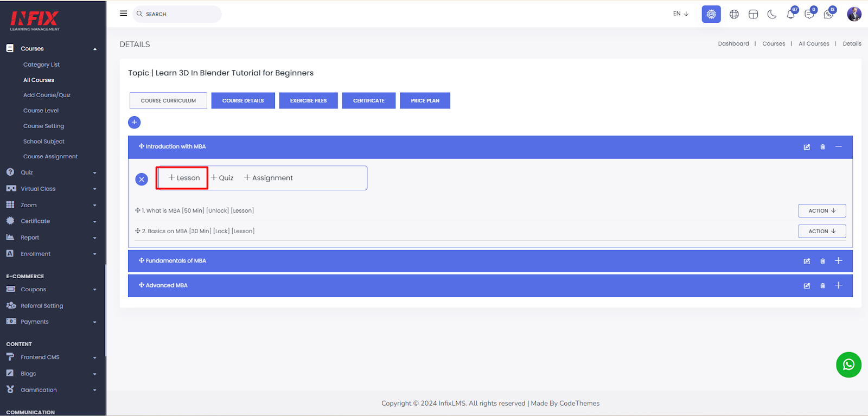Delete the Fundamentals of MBA chapter
Image resolution: width=868 pixels, height=416 pixels.
pos(822,261)
